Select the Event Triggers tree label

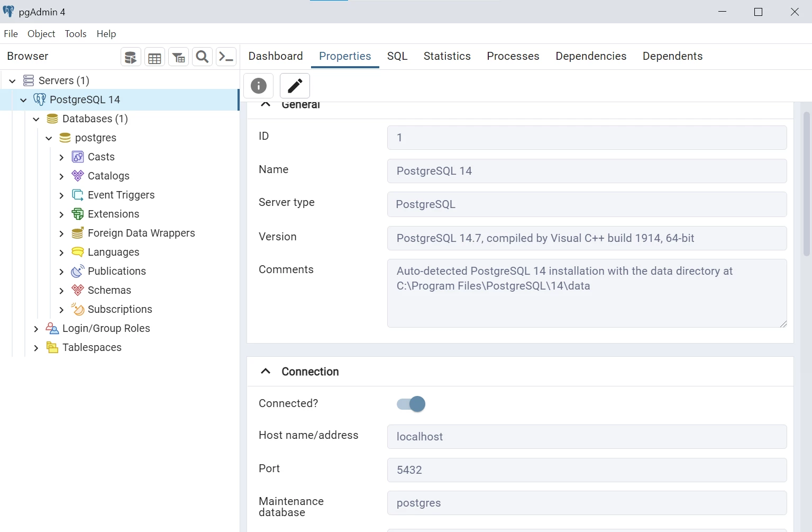pyautogui.click(x=121, y=195)
